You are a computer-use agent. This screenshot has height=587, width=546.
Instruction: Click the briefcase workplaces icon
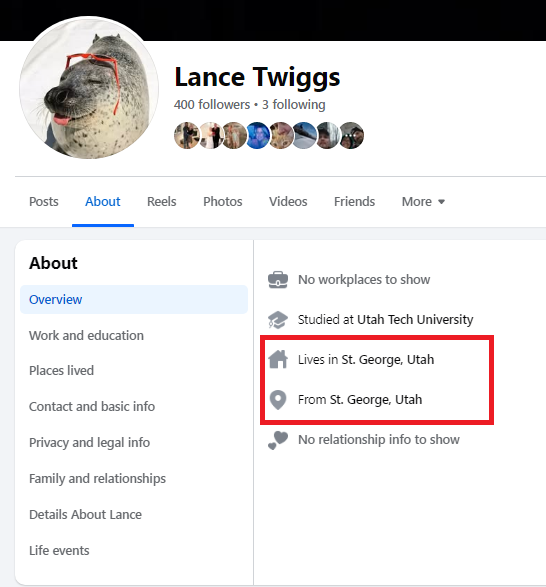coord(278,280)
